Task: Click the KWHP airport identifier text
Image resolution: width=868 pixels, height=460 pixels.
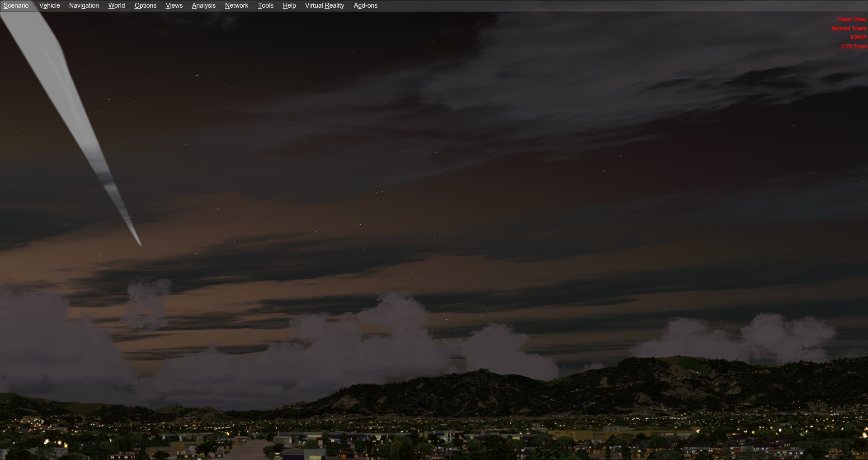Action: tap(858, 38)
